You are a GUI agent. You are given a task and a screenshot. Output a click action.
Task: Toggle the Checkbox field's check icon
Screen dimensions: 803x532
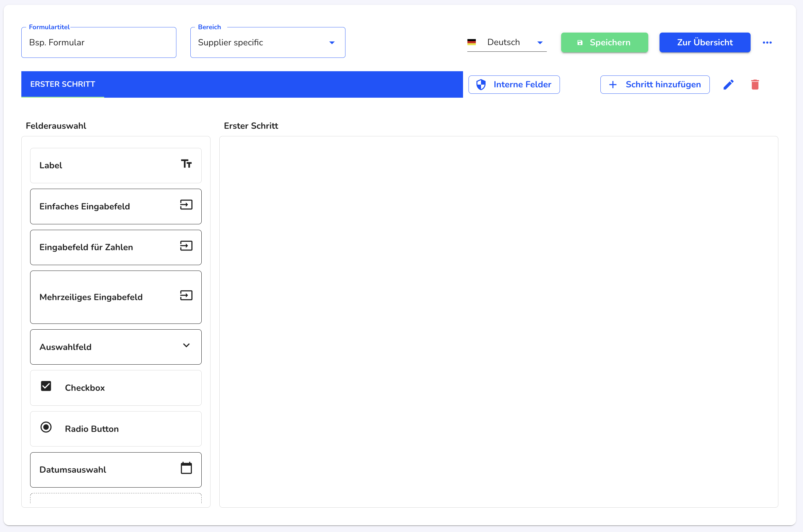pyautogui.click(x=46, y=386)
